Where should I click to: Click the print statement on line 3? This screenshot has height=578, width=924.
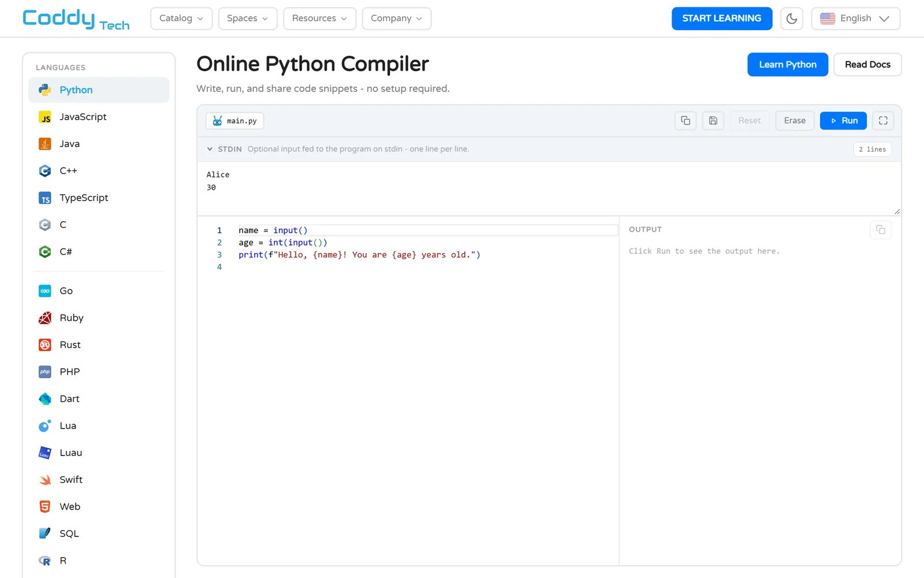click(359, 255)
